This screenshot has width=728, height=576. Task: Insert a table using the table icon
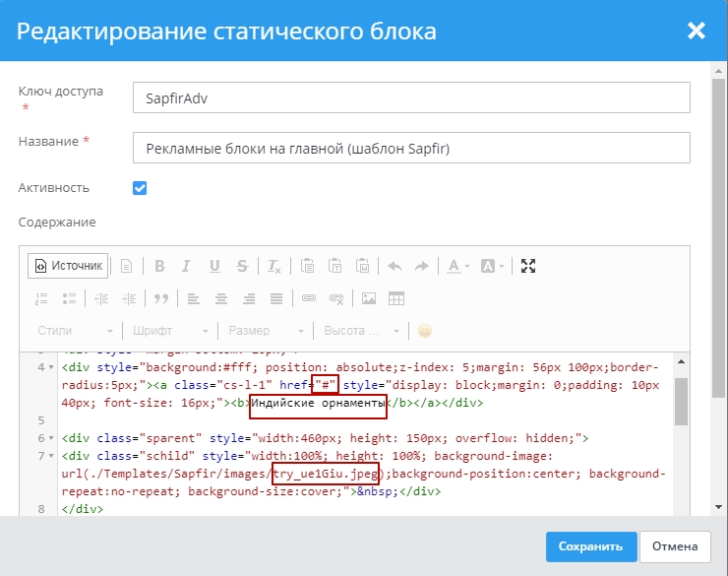[x=396, y=298]
